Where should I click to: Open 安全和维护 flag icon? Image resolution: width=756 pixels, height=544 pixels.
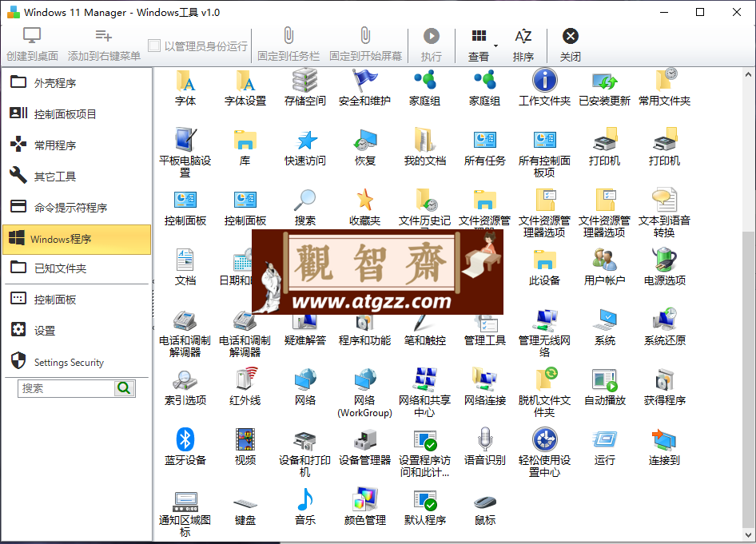pos(365,88)
